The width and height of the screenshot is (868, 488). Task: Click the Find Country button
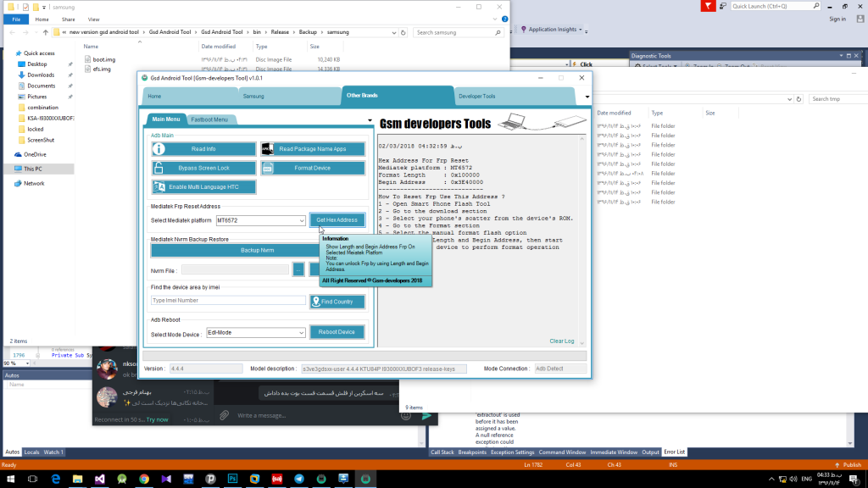[x=337, y=302]
